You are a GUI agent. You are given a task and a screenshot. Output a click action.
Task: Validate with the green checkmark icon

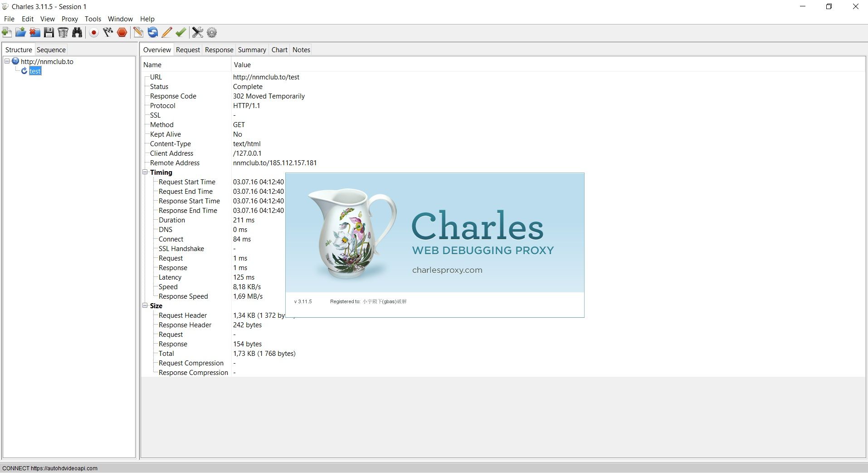click(180, 32)
